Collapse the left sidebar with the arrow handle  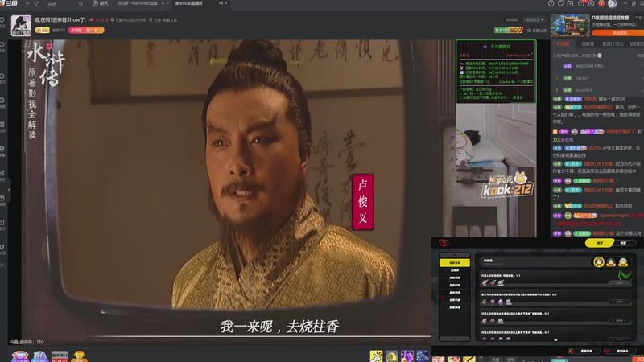click(x=9, y=190)
